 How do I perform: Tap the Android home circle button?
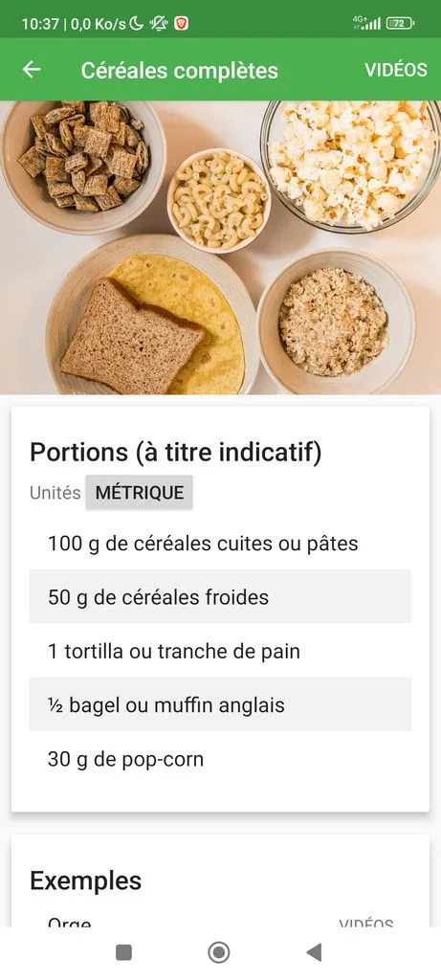(x=219, y=952)
